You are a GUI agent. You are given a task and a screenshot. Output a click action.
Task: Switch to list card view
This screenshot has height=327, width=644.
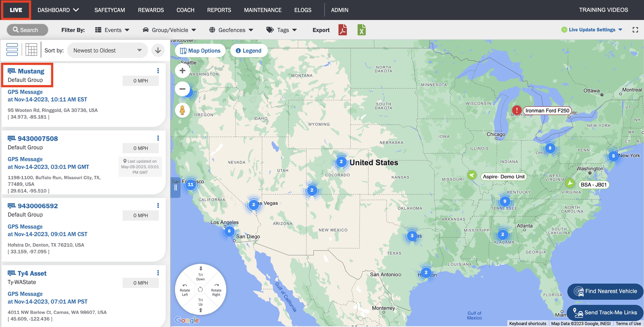click(12, 50)
